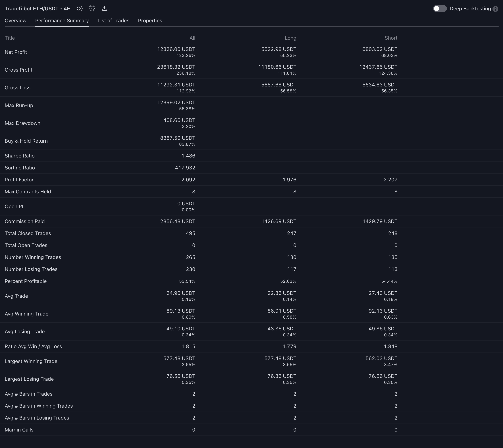This screenshot has height=448, width=503.
Task: Switch to the Overview tab
Action: coord(16,21)
